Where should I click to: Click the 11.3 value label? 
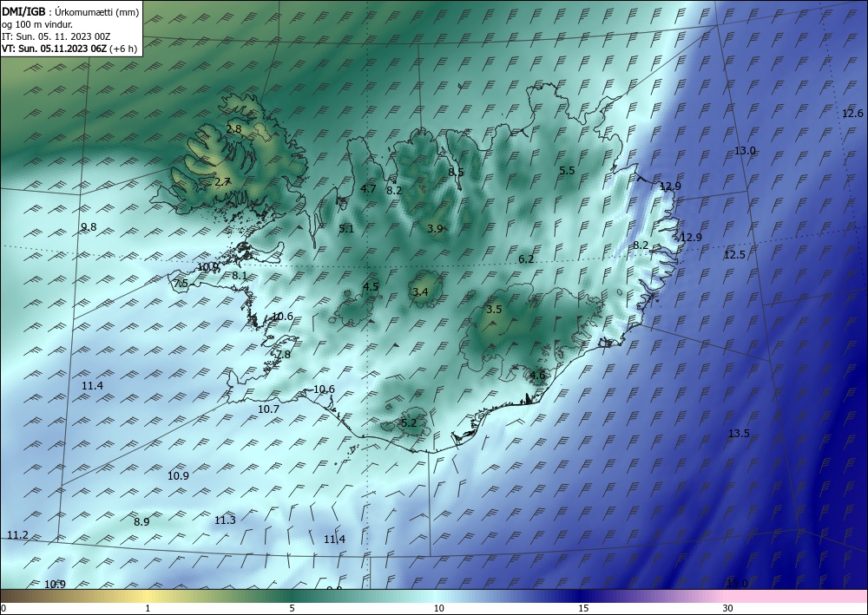click(225, 520)
